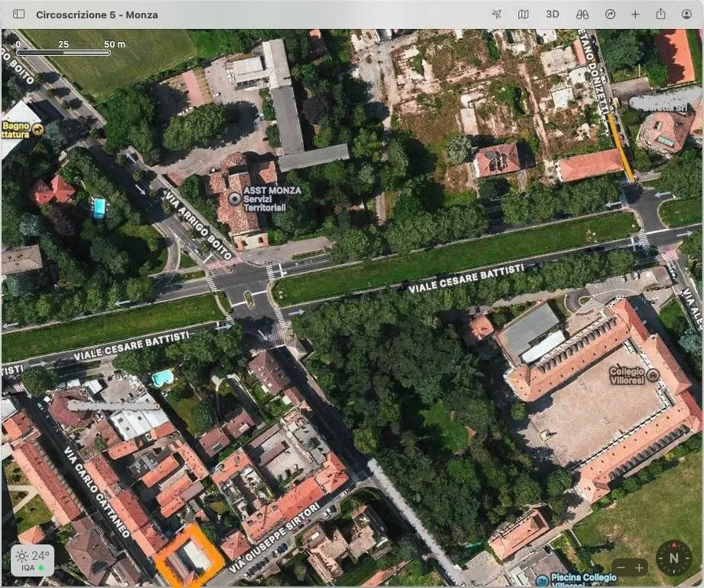The height and width of the screenshot is (588, 704).
Task: Click the Via Carlo Cattaneo street label
Action: click(96, 491)
